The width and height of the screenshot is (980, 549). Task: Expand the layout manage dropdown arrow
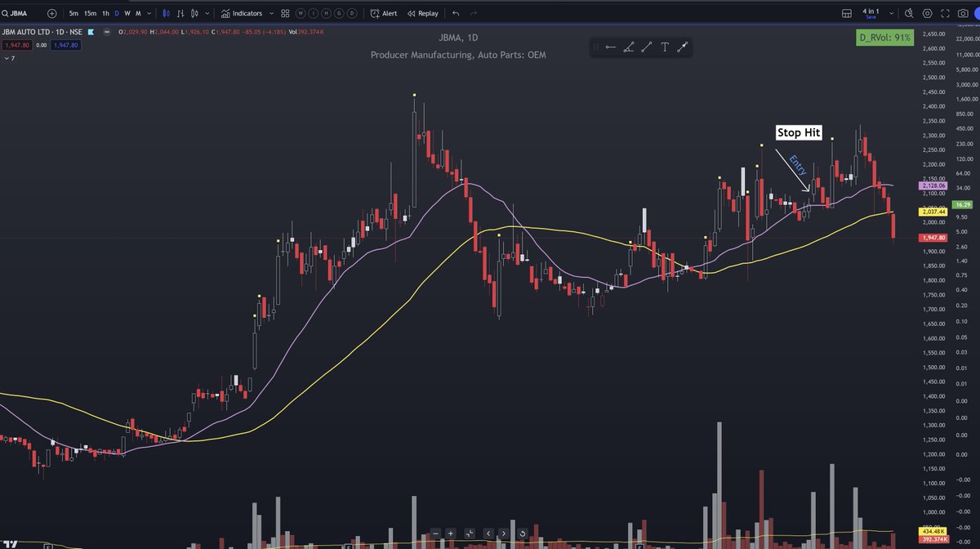[x=891, y=13]
